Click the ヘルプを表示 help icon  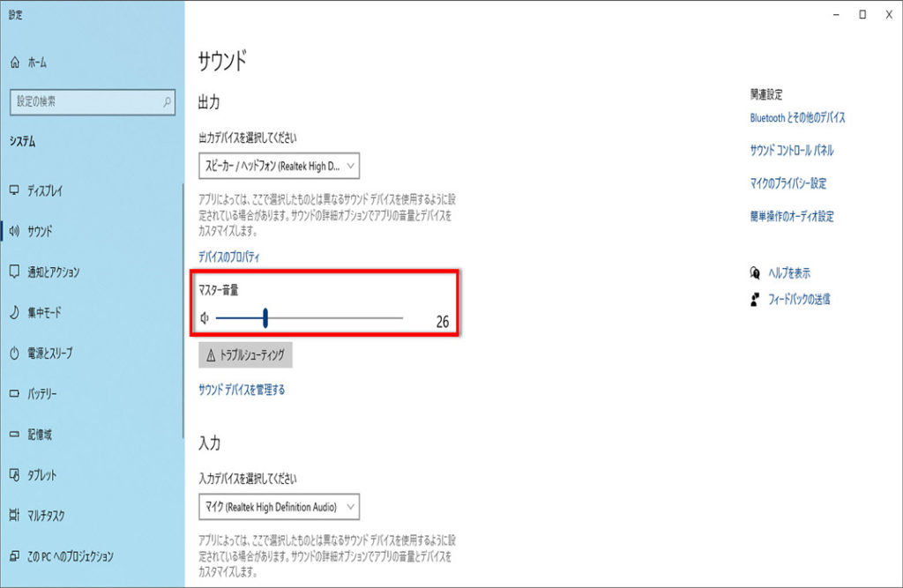(755, 272)
